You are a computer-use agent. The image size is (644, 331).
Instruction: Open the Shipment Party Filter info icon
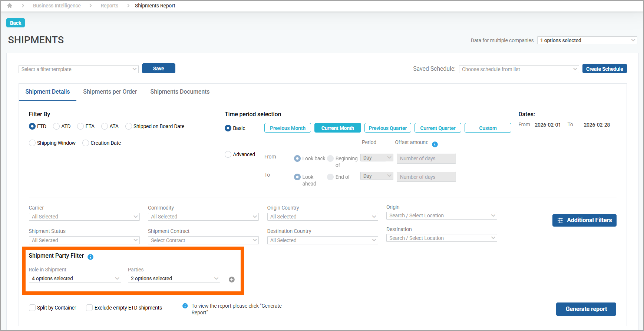[x=90, y=257]
